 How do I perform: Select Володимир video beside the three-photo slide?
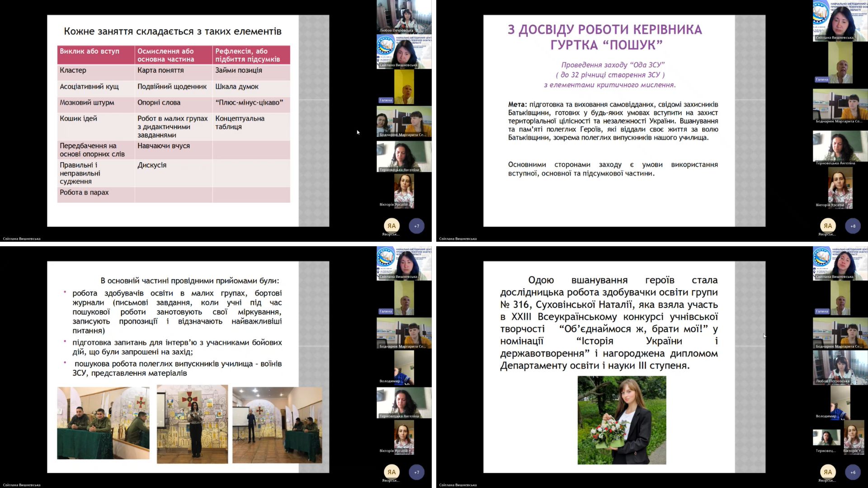point(404,367)
